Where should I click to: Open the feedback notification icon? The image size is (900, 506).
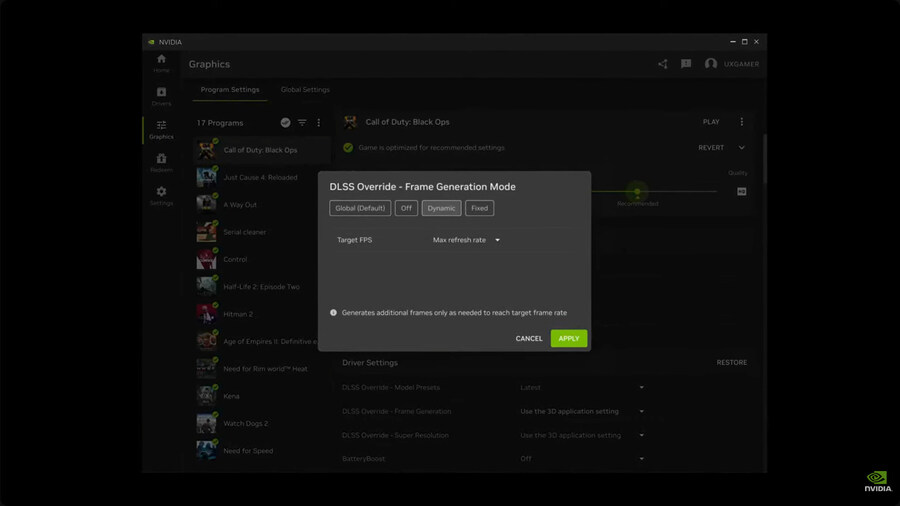tap(686, 64)
